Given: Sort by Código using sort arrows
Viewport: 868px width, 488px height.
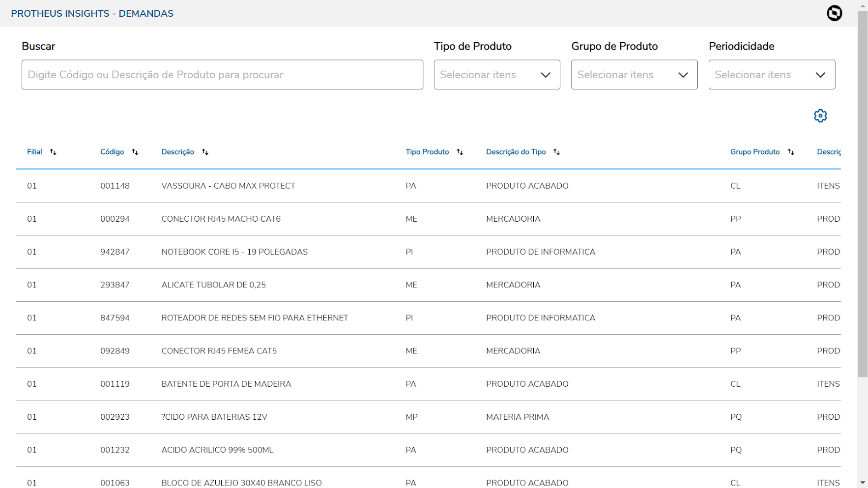Looking at the screenshot, I should coord(135,152).
